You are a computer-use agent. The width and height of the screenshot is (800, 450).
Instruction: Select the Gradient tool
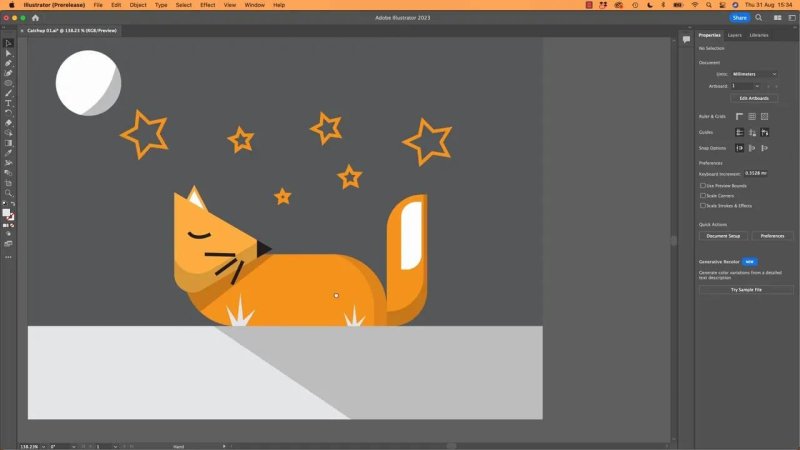point(8,143)
